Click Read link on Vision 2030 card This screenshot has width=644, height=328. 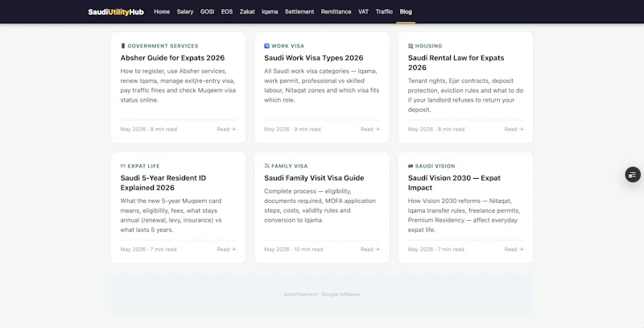coord(514,249)
